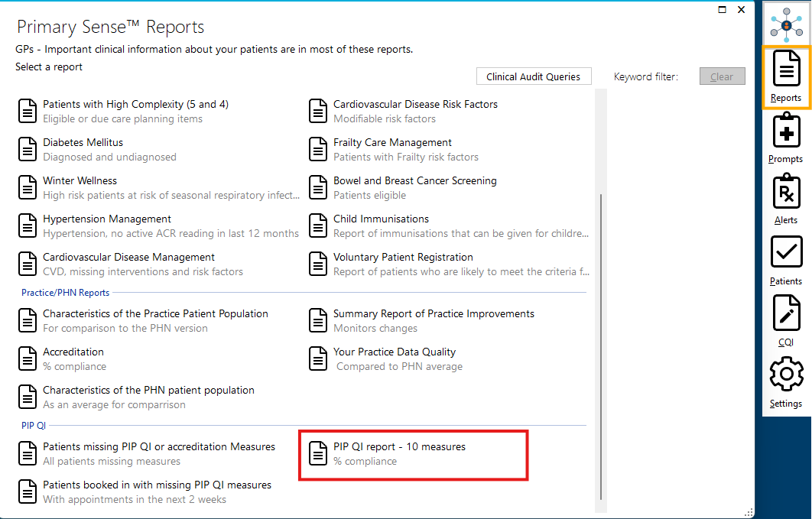Close the Primary Sense Reports window
The width and height of the screenshot is (812, 519).
pyautogui.click(x=741, y=10)
